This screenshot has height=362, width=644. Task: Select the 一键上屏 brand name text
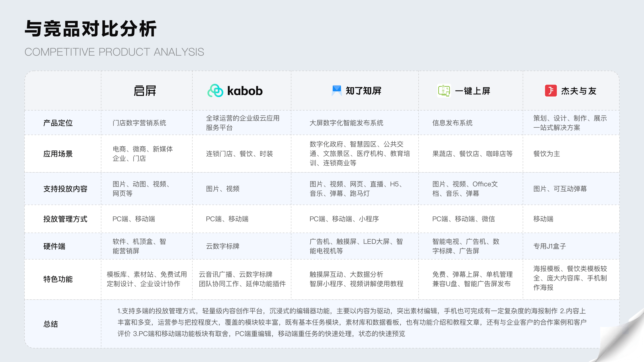pos(472,91)
